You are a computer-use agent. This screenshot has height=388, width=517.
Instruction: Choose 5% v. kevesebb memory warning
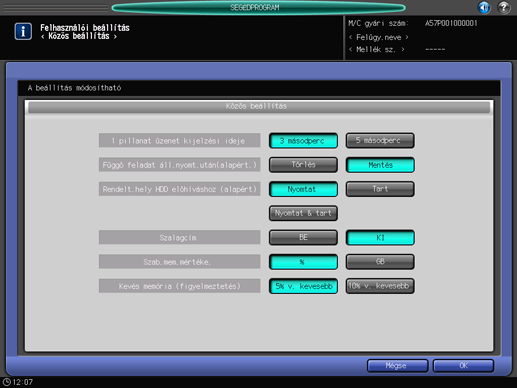[x=303, y=286]
